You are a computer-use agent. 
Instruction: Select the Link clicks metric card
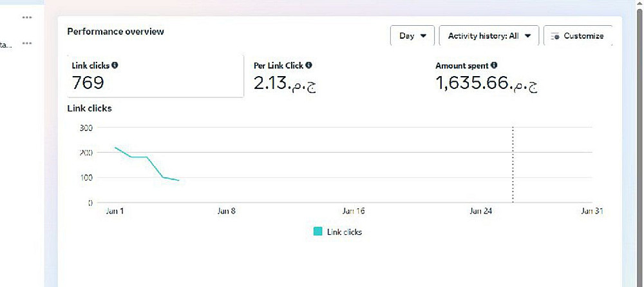click(x=155, y=76)
